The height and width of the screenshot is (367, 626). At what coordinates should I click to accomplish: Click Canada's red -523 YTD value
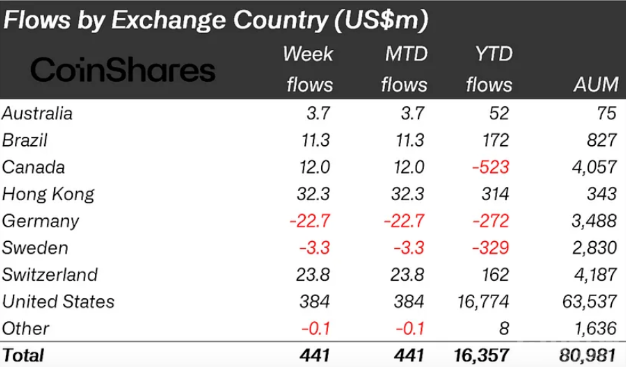pos(490,167)
